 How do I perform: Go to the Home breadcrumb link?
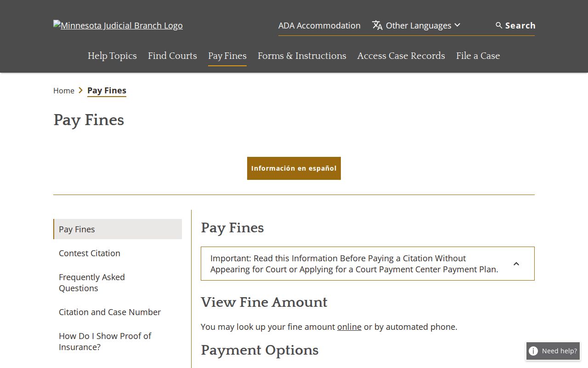point(64,91)
